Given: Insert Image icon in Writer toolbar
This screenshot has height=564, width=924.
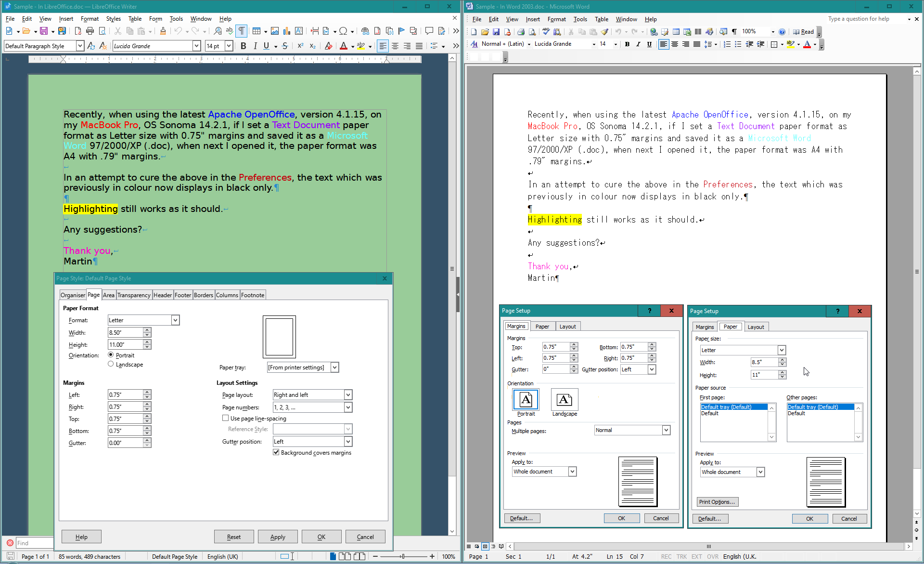Looking at the screenshot, I should (275, 31).
